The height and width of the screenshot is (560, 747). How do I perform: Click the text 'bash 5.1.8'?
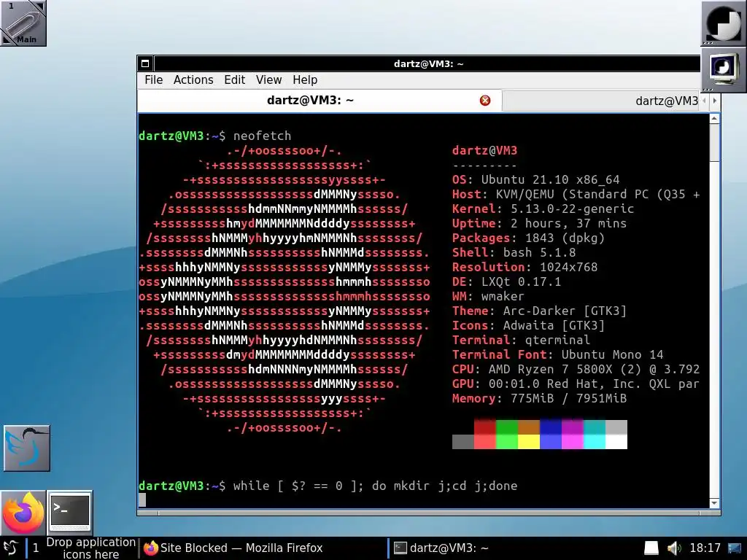[539, 252]
